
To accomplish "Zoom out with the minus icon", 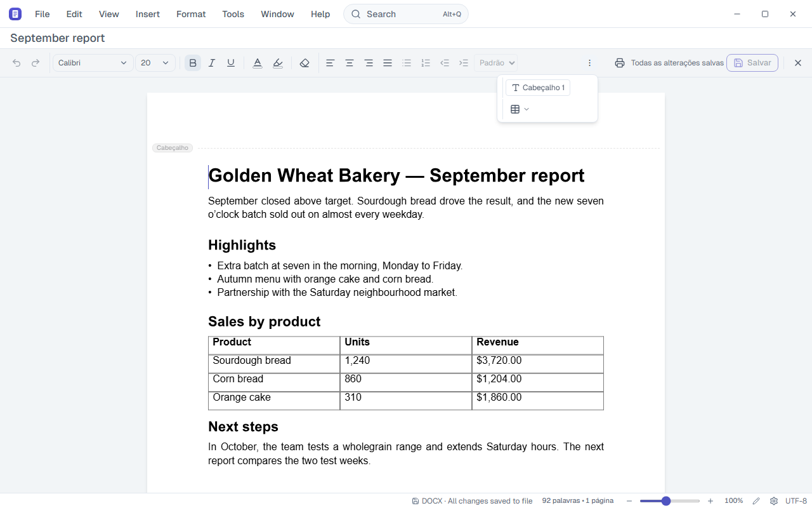I will coord(629,501).
